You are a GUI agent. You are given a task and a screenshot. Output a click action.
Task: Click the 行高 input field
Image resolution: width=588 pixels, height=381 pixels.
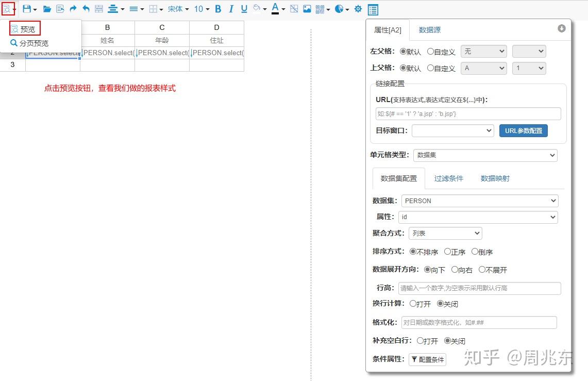click(480, 288)
